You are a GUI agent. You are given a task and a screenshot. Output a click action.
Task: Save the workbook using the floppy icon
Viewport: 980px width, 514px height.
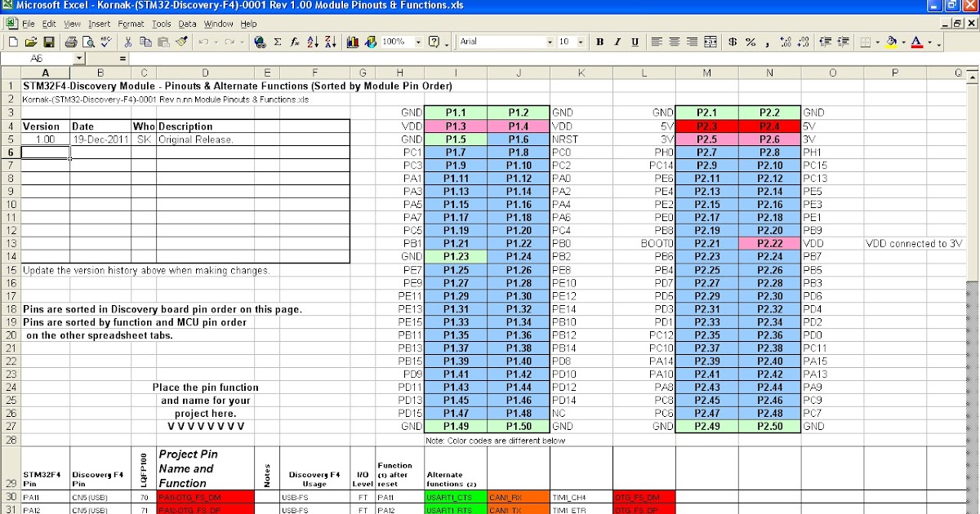tap(49, 42)
